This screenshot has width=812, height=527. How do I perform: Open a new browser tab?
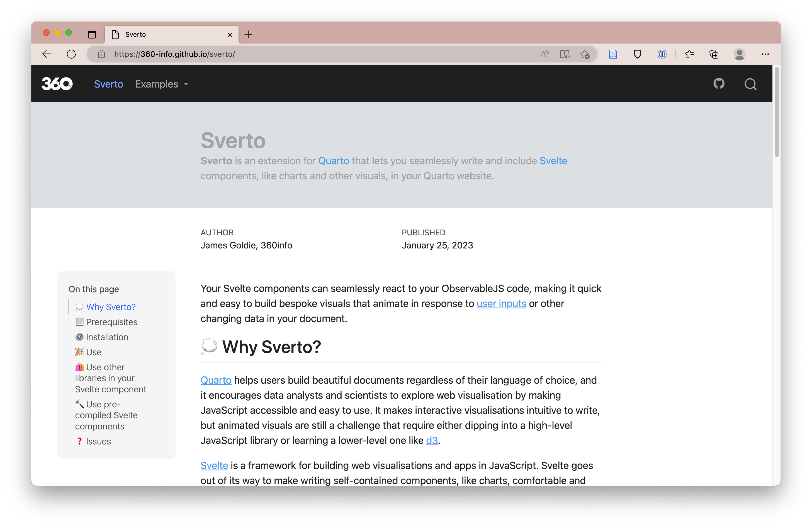[248, 34]
